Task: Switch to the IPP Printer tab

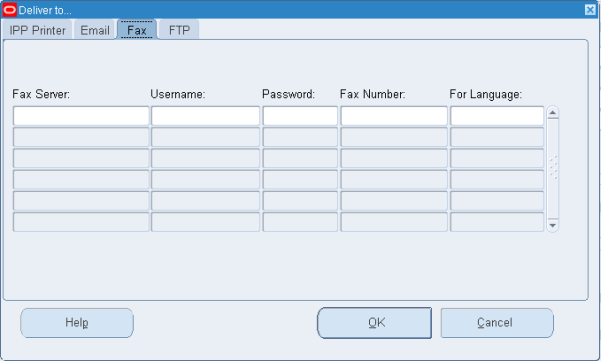Action: tap(38, 30)
